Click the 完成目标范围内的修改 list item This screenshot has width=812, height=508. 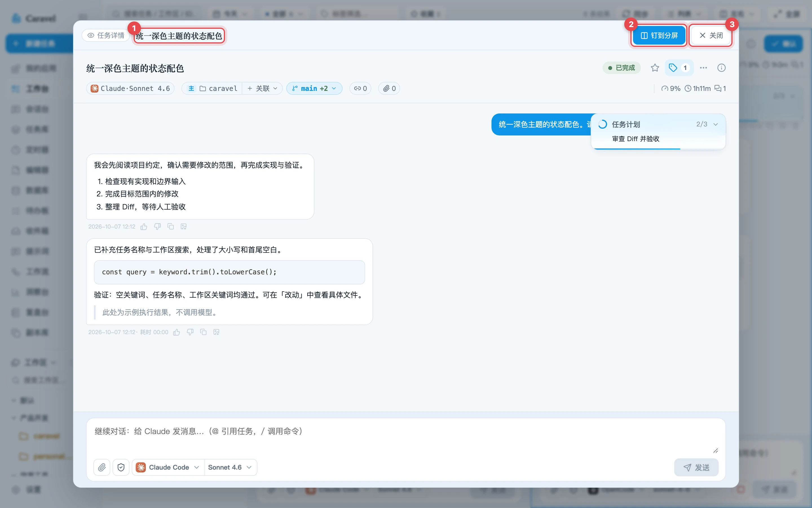pos(142,194)
